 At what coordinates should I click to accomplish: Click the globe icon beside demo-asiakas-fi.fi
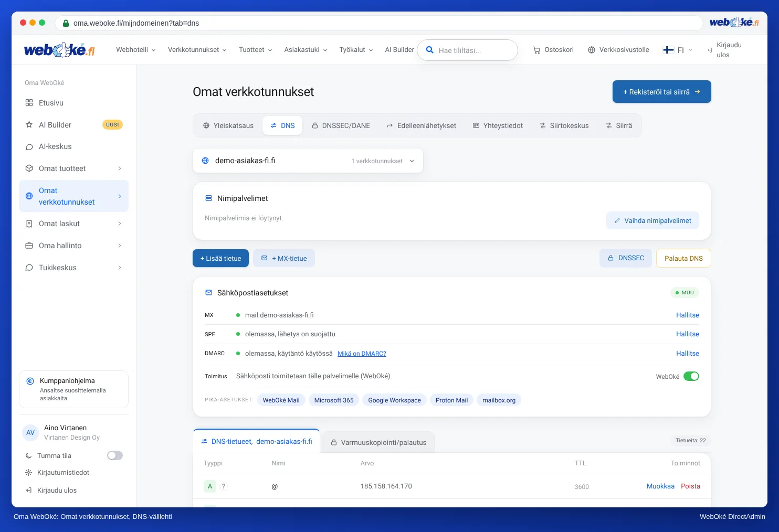(205, 161)
